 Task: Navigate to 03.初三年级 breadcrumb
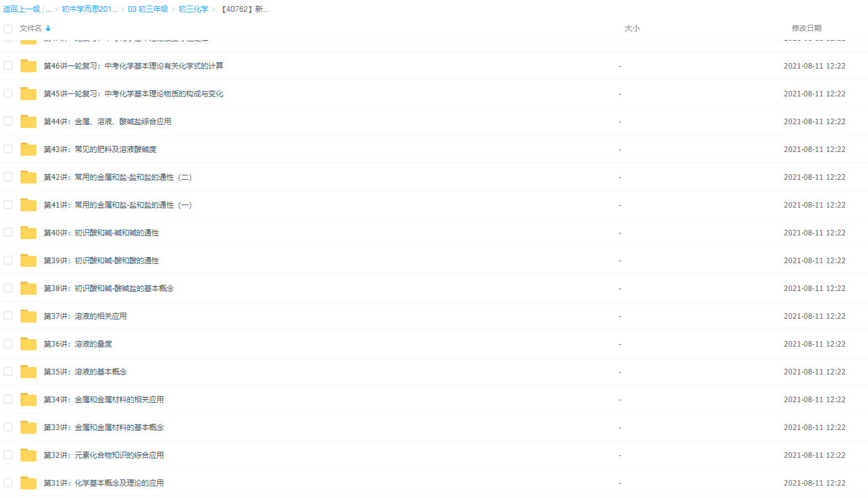pyautogui.click(x=148, y=9)
